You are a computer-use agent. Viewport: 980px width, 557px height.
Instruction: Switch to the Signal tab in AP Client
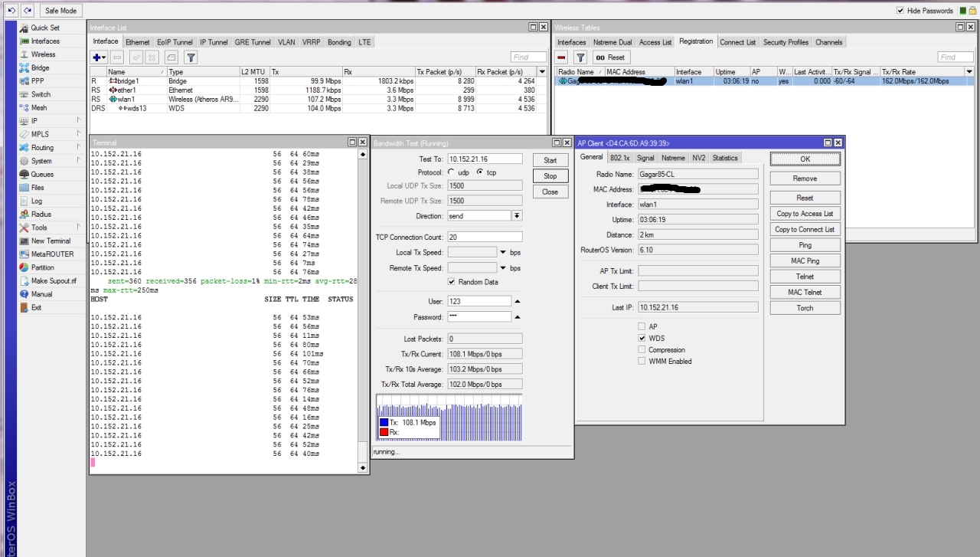click(x=645, y=158)
